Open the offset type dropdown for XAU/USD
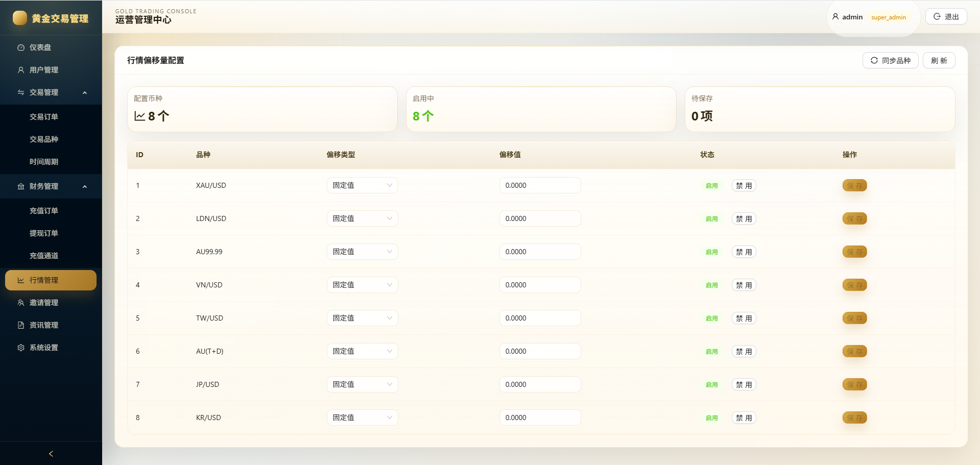This screenshot has height=465, width=980. click(x=363, y=185)
